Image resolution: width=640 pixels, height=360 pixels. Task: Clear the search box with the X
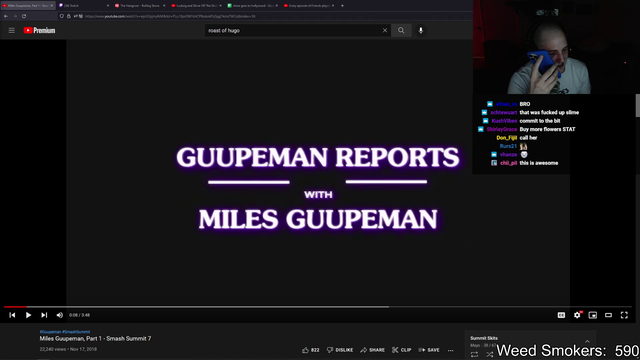point(385,31)
